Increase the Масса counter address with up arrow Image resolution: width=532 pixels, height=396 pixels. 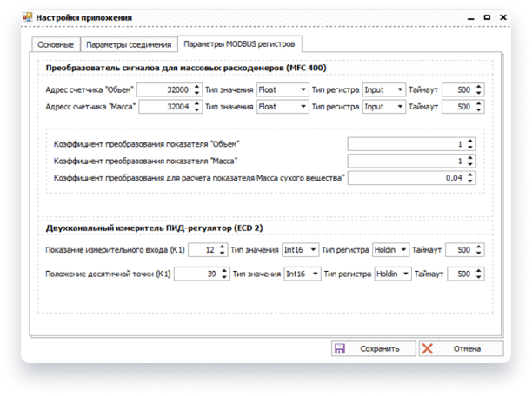[x=197, y=103]
